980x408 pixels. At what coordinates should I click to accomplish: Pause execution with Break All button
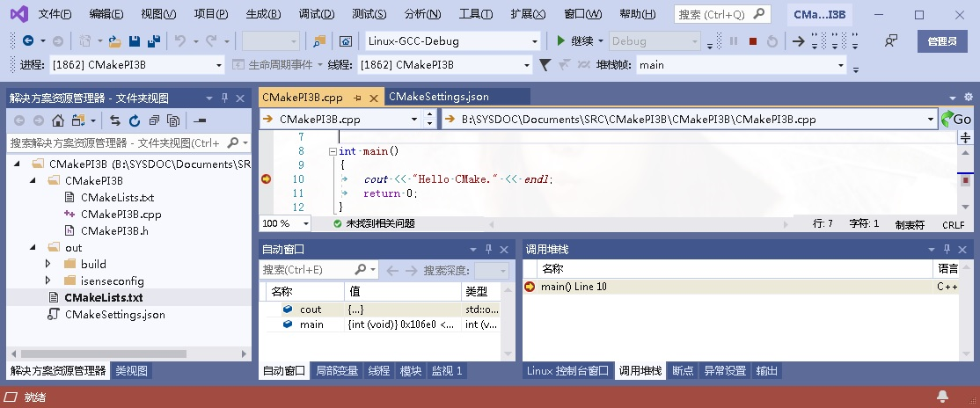coord(734,41)
